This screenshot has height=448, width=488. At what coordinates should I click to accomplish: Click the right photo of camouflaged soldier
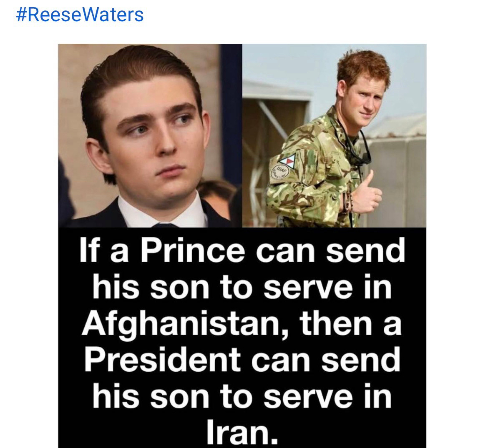coord(334,135)
